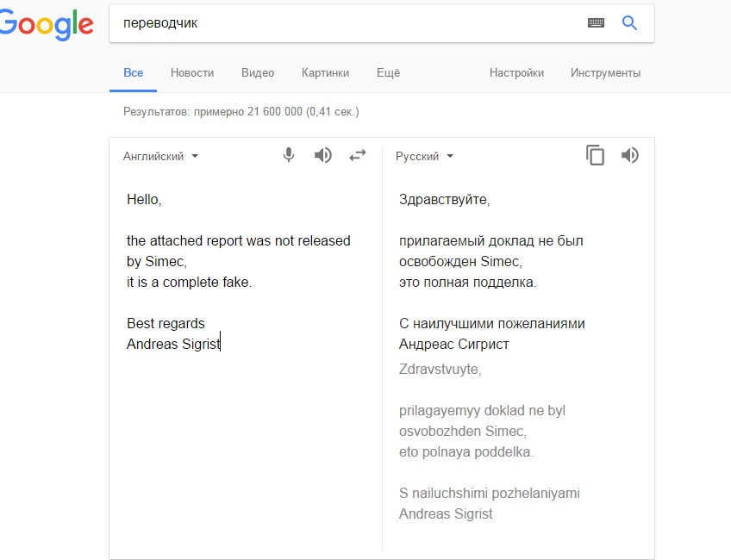Select the transliteration text Zdravstvuyte

pos(440,369)
